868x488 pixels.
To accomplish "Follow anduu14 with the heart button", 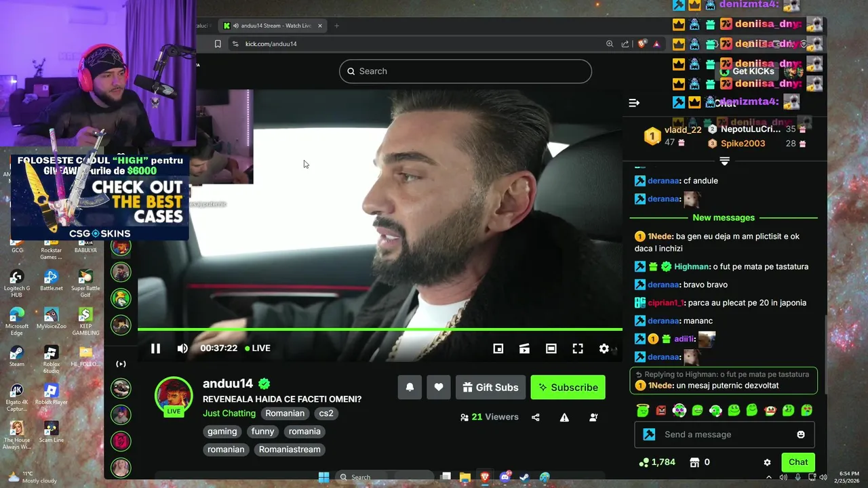I will (439, 387).
